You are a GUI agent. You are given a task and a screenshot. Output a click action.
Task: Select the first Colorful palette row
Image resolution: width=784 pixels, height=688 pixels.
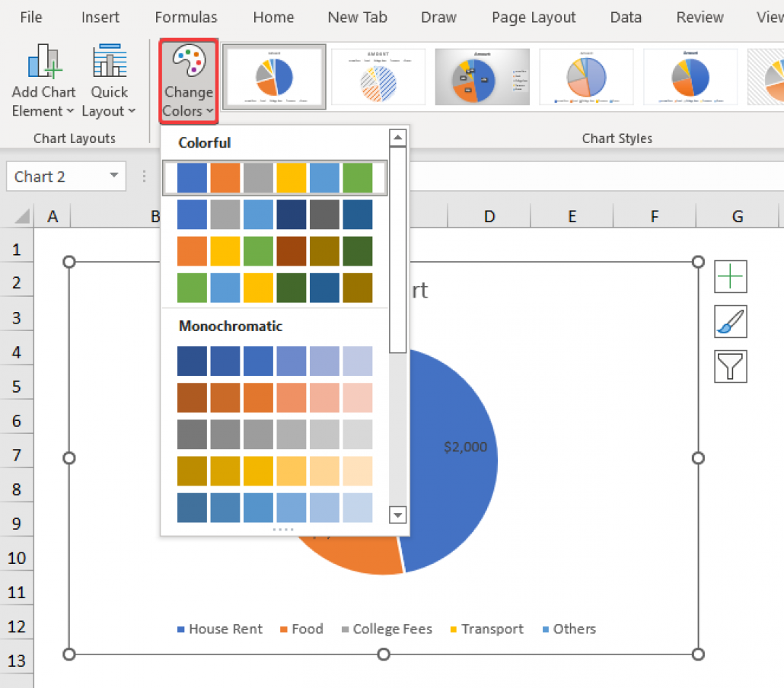[x=275, y=177]
